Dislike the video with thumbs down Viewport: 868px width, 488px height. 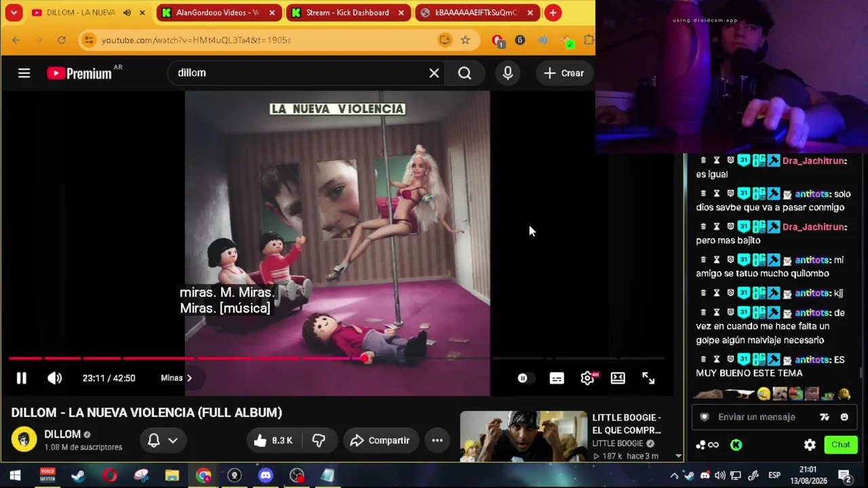319,441
